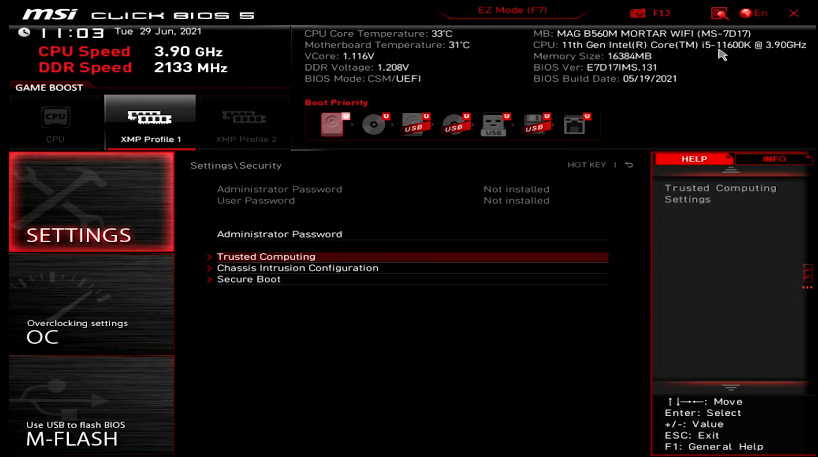Image resolution: width=818 pixels, height=457 pixels.
Task: Toggle the CPU Game Boost button
Action: pos(55,122)
